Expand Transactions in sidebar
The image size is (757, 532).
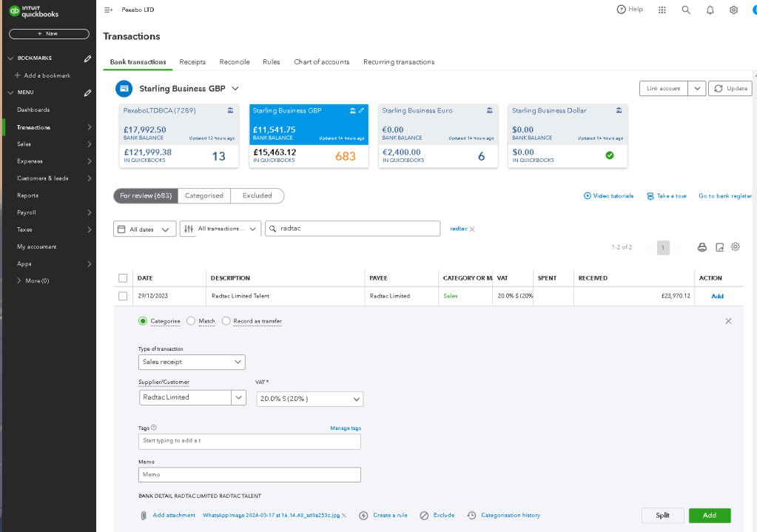click(x=90, y=127)
